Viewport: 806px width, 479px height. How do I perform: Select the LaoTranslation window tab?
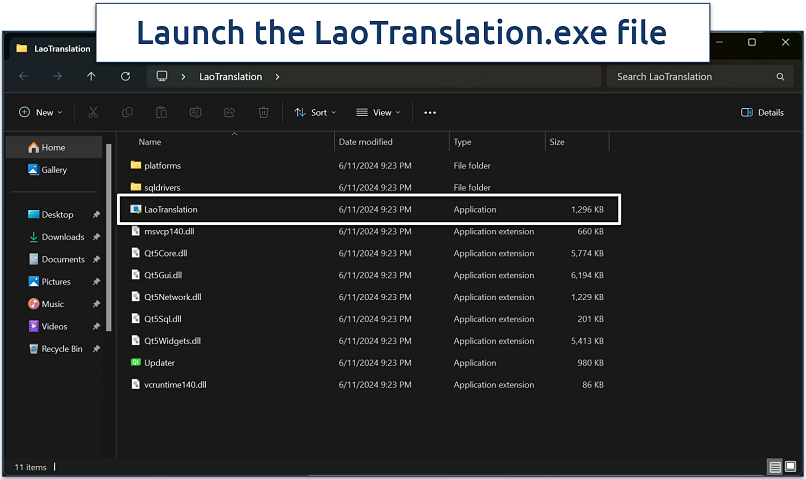pos(53,49)
